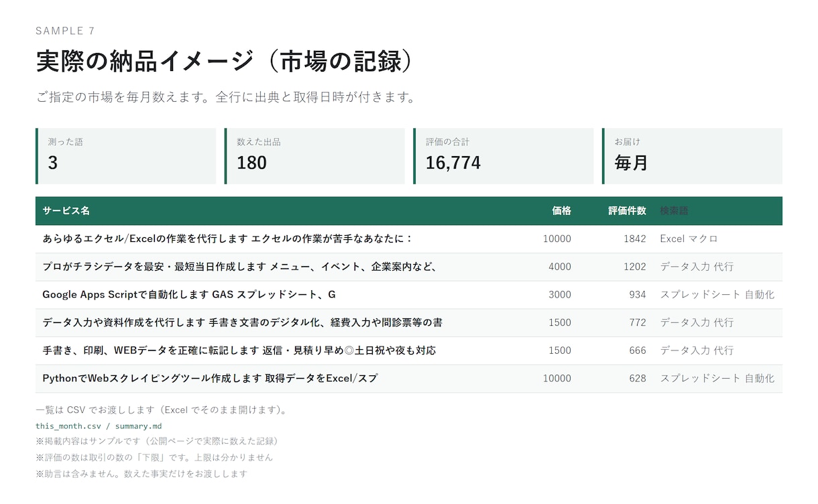
Task: Click price 10000 in the Python row
Action: (557, 379)
